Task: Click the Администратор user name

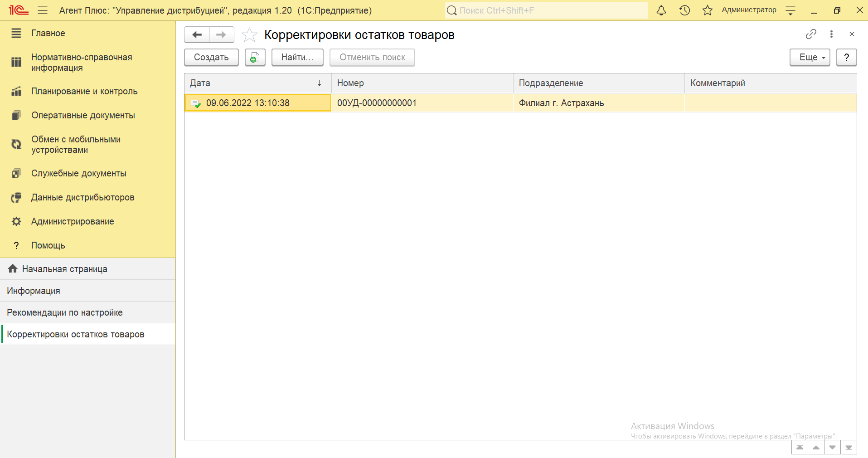Action: click(749, 10)
